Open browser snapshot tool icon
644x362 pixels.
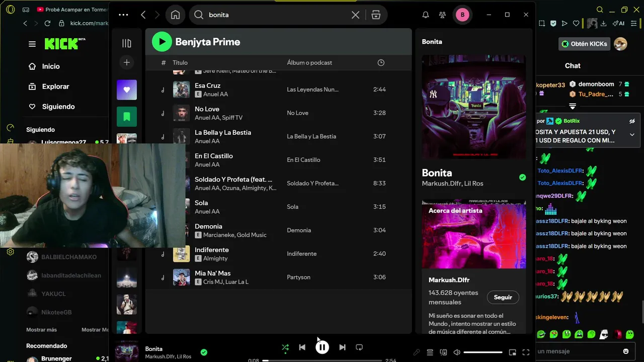click(x=542, y=23)
